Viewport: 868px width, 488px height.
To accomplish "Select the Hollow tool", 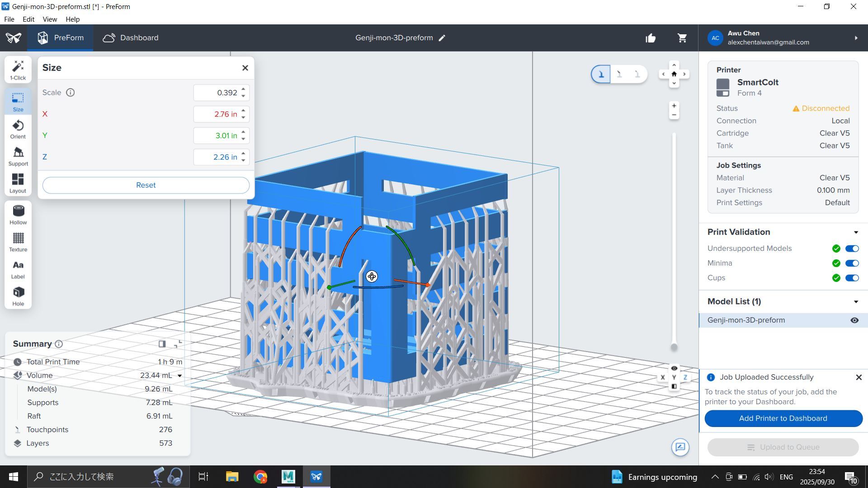I will [x=18, y=215].
